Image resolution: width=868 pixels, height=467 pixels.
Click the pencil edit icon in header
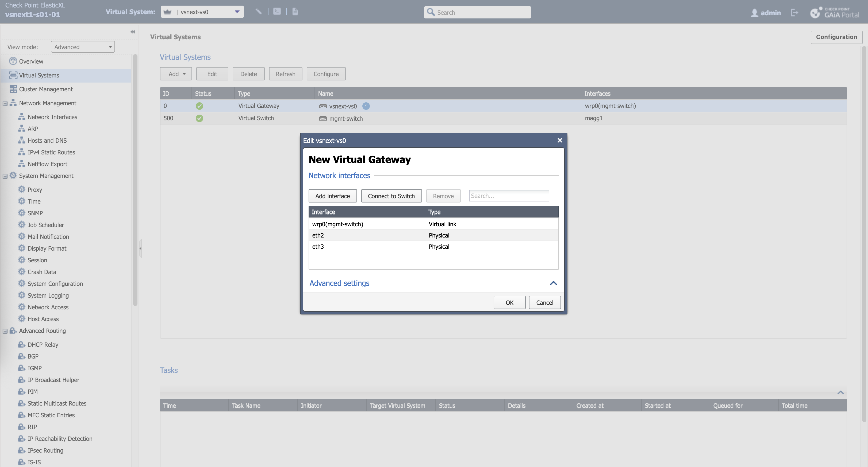pos(259,11)
